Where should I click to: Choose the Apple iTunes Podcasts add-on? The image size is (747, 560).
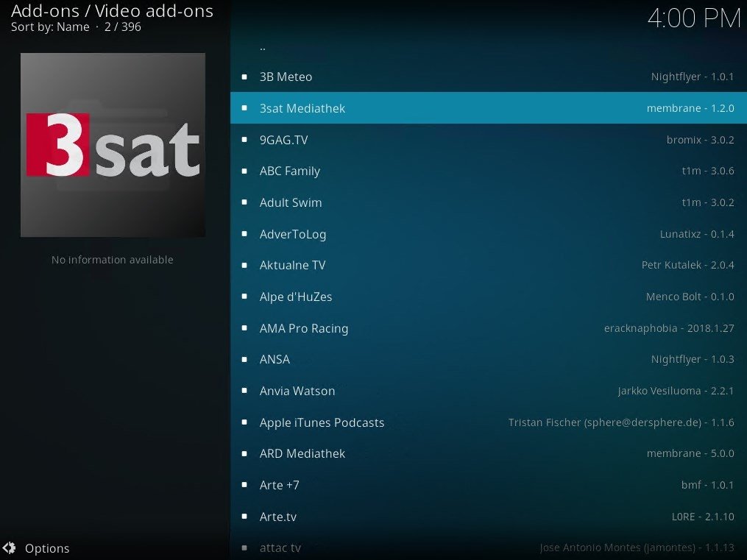coord(489,422)
